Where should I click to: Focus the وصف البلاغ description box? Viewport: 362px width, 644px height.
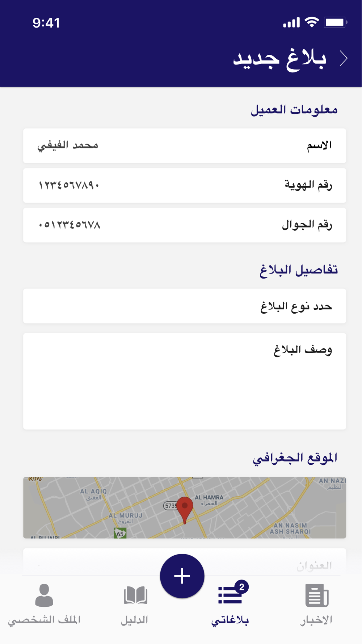tap(185, 381)
